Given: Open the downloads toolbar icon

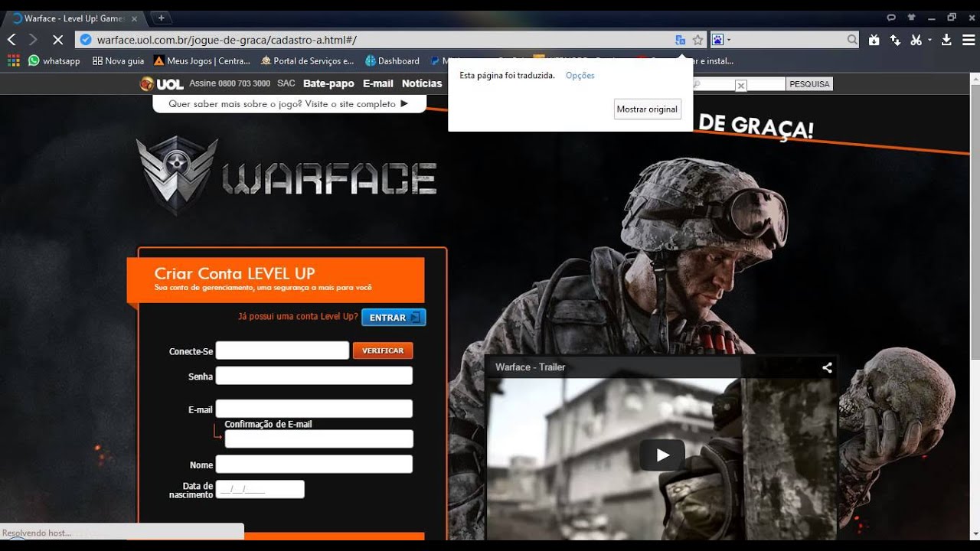Looking at the screenshot, I should click(946, 40).
